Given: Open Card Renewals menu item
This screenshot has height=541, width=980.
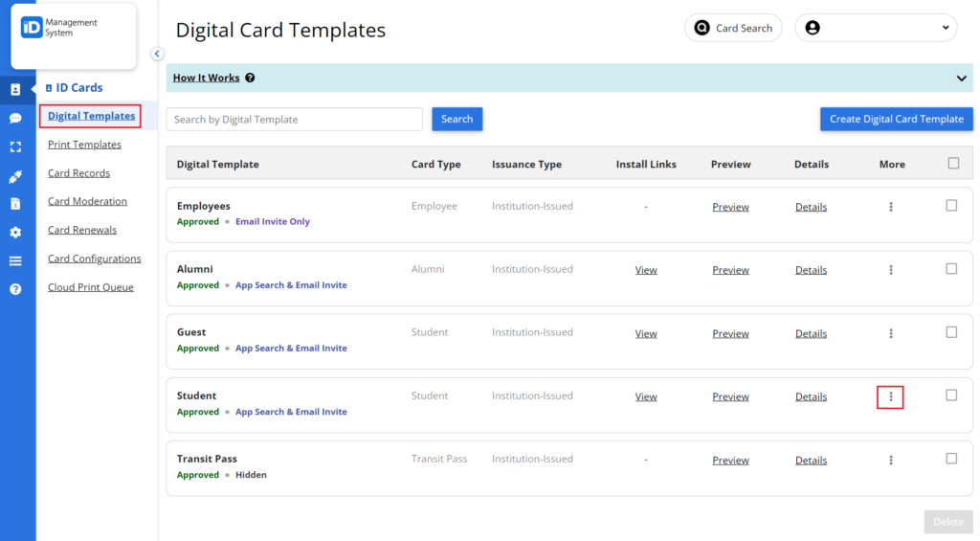Looking at the screenshot, I should click(82, 230).
